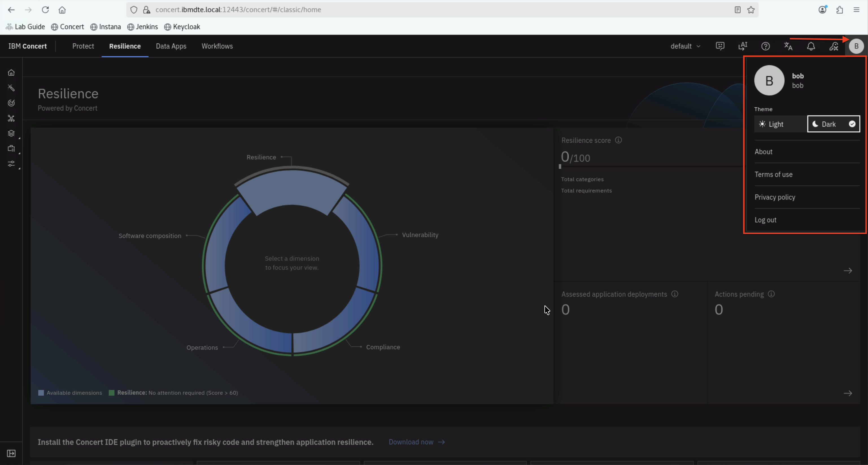Show Resilience score info tooltip icon

pos(618,140)
